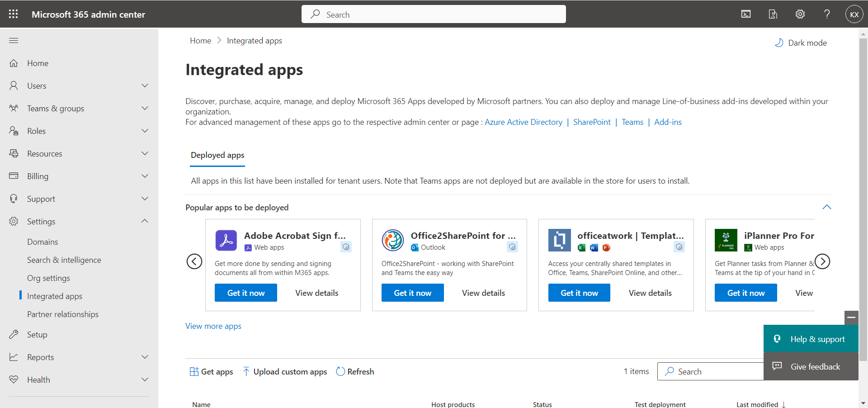868x408 pixels.
Task: Click the Reports chart icon in sidebar
Action: (x=14, y=357)
